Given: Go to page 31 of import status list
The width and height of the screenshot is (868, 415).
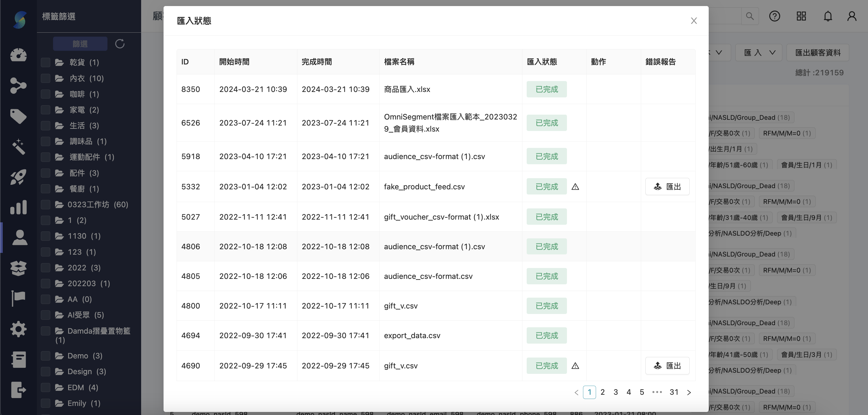Looking at the screenshot, I should click(x=674, y=392).
